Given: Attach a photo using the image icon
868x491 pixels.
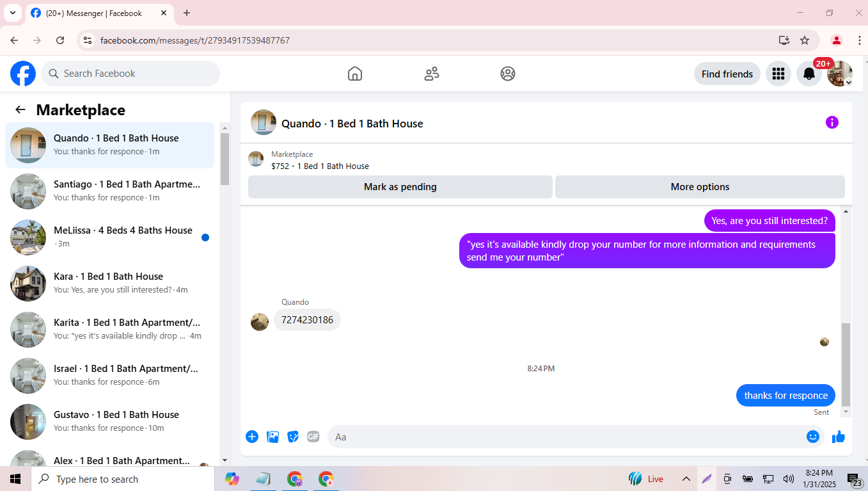Looking at the screenshot, I should tap(273, 437).
